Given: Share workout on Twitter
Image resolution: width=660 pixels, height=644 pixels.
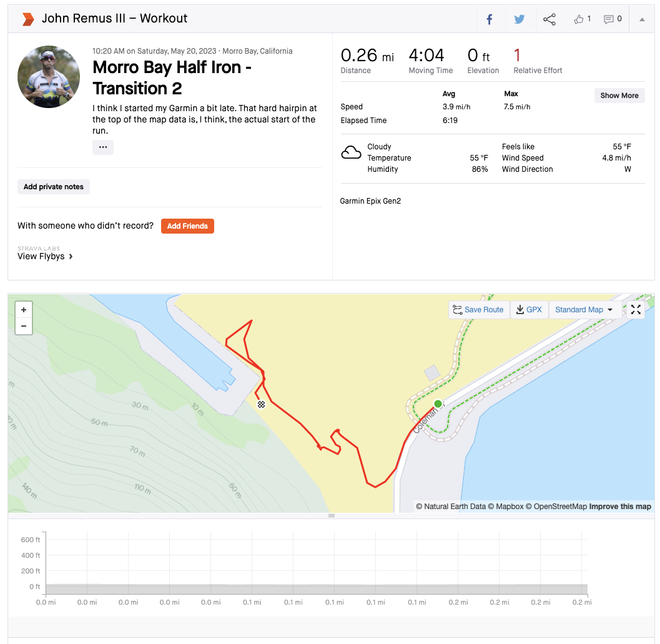Looking at the screenshot, I should tap(519, 19).
